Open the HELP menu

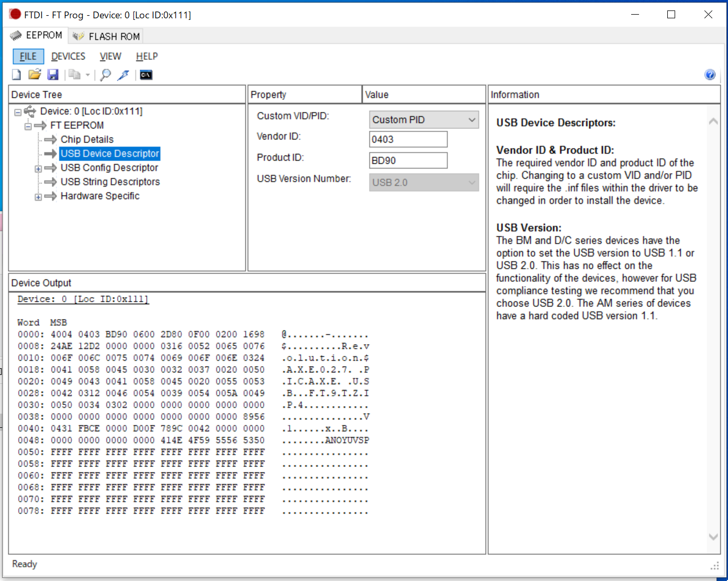[x=147, y=56]
